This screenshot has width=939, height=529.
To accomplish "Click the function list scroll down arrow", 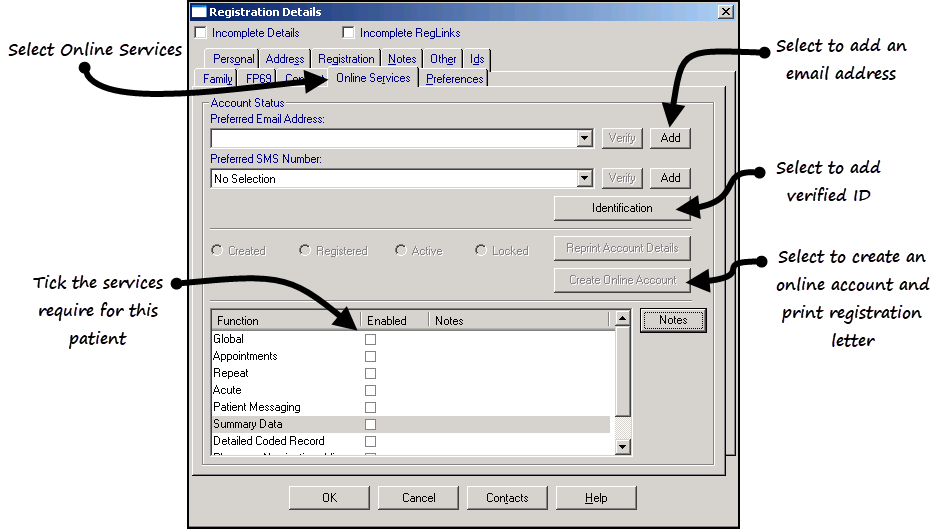I will (623, 446).
